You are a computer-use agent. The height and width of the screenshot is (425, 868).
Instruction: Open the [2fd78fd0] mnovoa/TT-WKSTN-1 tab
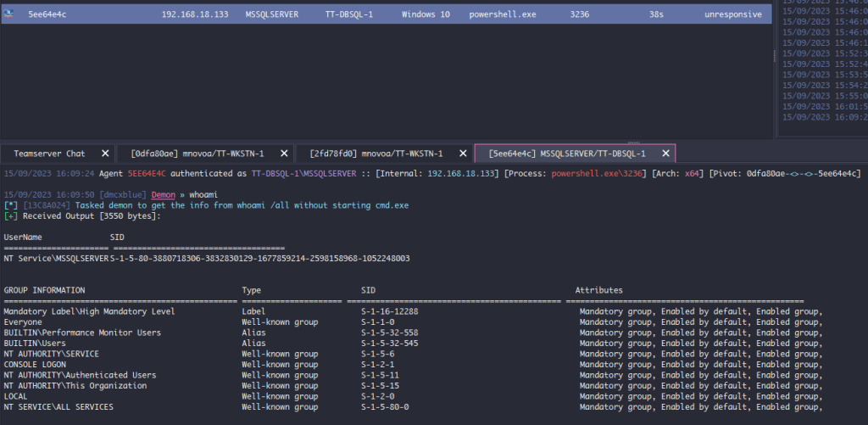tap(376, 154)
